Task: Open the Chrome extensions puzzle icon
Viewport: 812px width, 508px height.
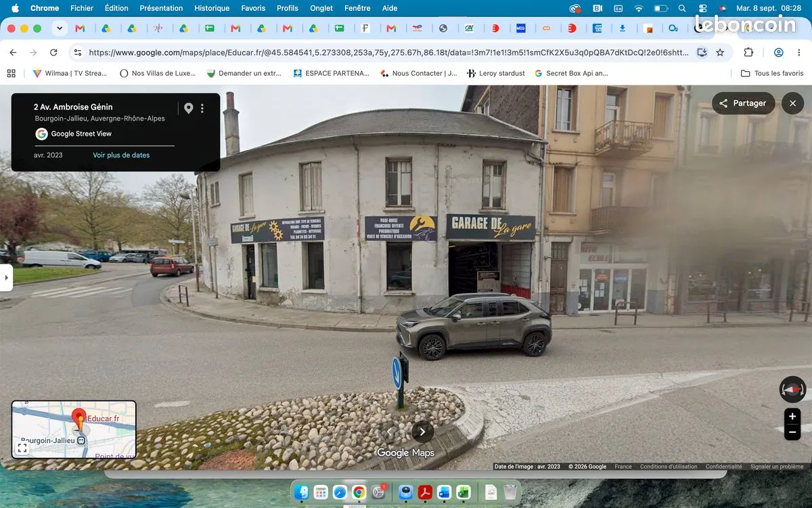Action: point(748,52)
